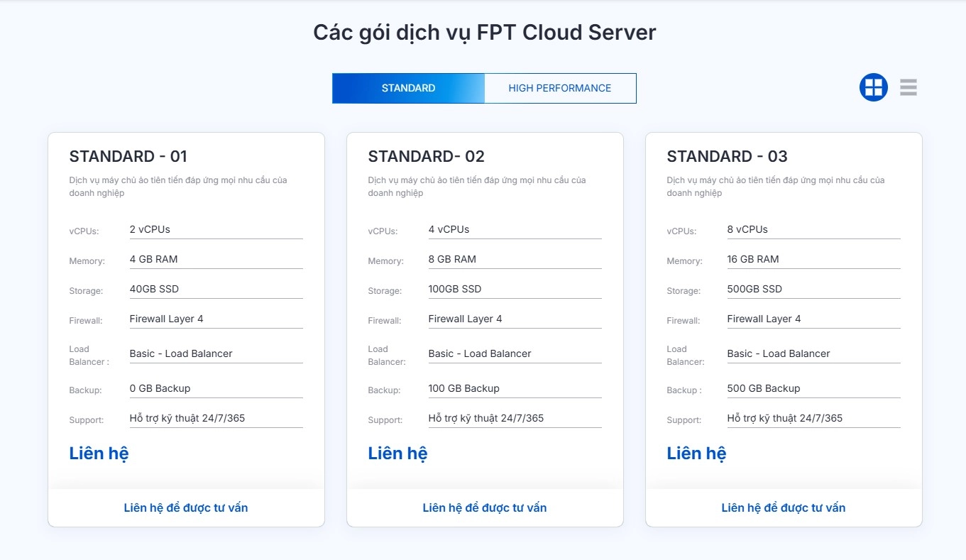Click the 'Storage:' label in STANDARD- 02 card
The width and height of the screenshot is (966, 560).
pyautogui.click(x=385, y=291)
